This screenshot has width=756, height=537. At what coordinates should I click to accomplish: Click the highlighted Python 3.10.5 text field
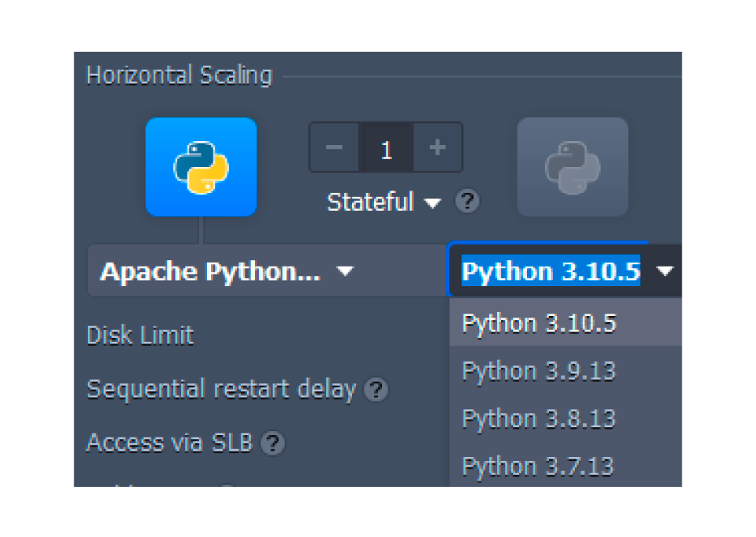(x=551, y=271)
